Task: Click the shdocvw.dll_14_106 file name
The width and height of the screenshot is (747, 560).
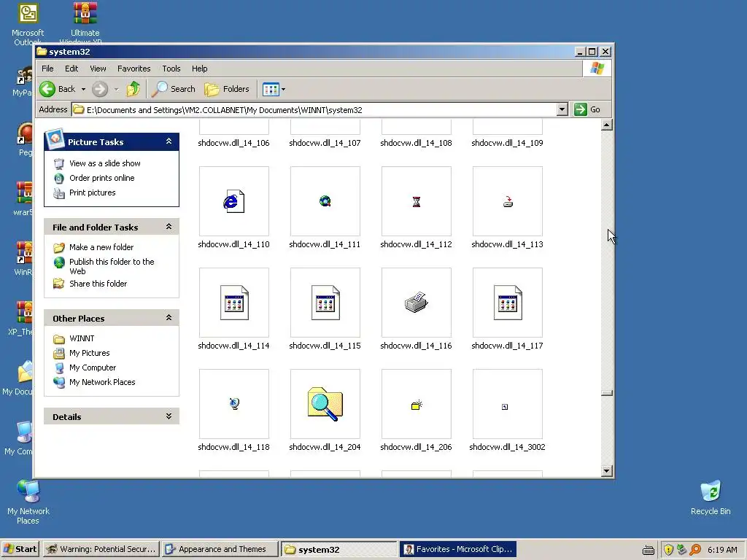Action: tap(234, 143)
